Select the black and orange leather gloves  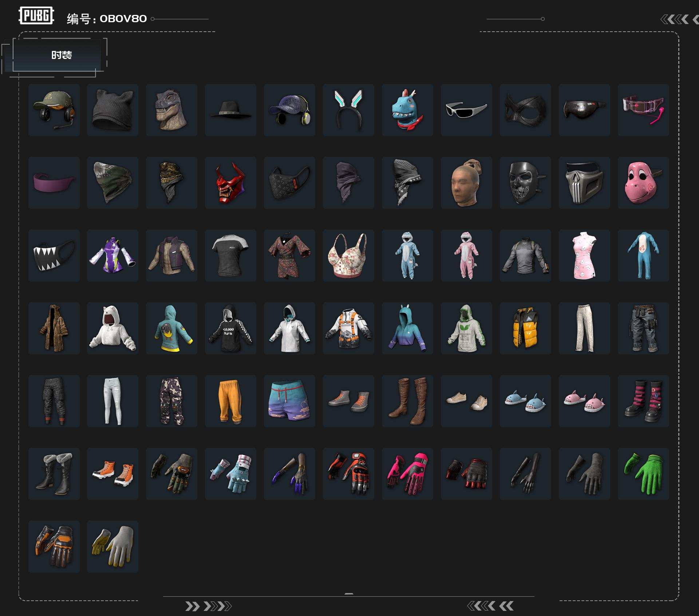(x=54, y=547)
